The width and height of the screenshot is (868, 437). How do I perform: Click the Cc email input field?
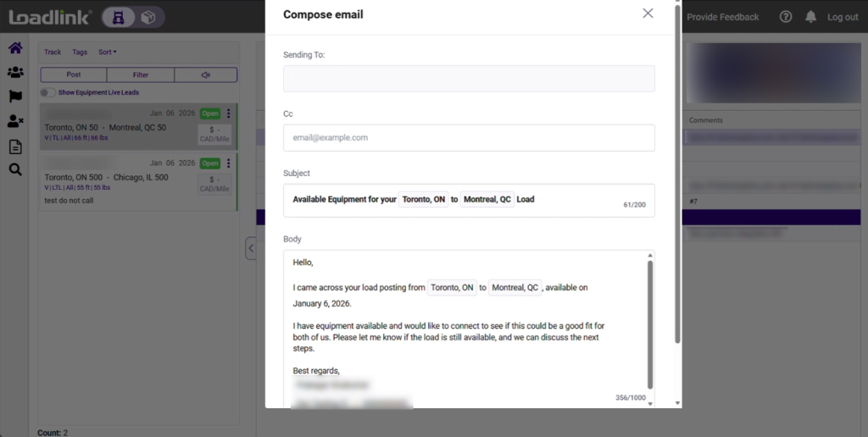click(469, 137)
